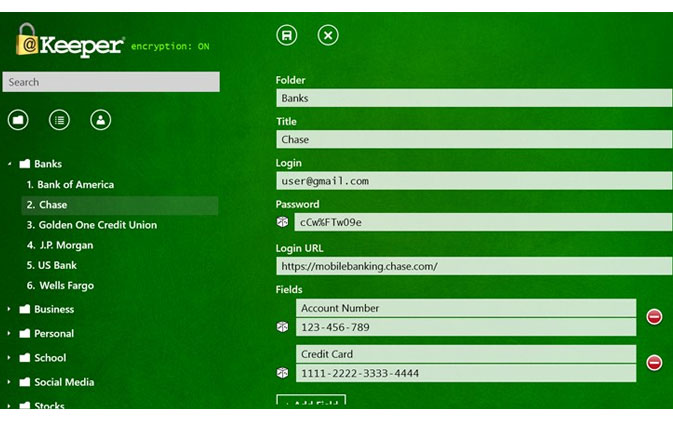This screenshot has width=673, height=433.
Task: Select the Chase record in list
Action: coord(120,205)
